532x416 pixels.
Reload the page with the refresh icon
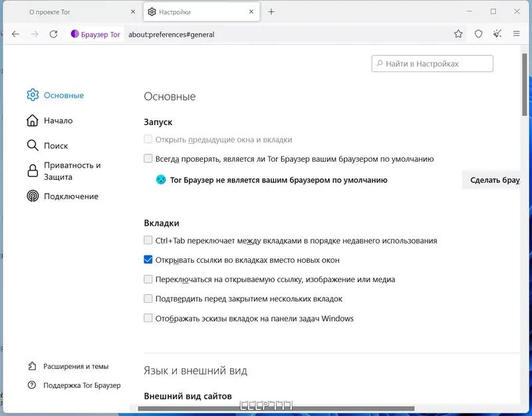point(53,34)
